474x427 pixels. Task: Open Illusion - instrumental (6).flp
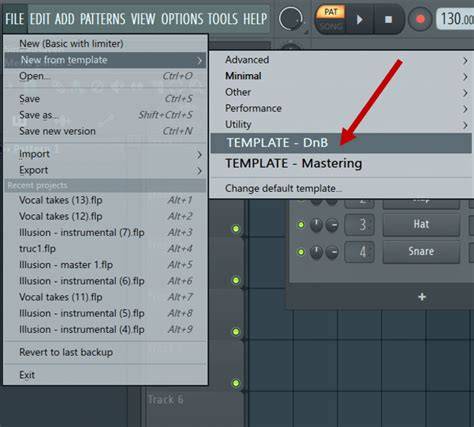[105, 281]
